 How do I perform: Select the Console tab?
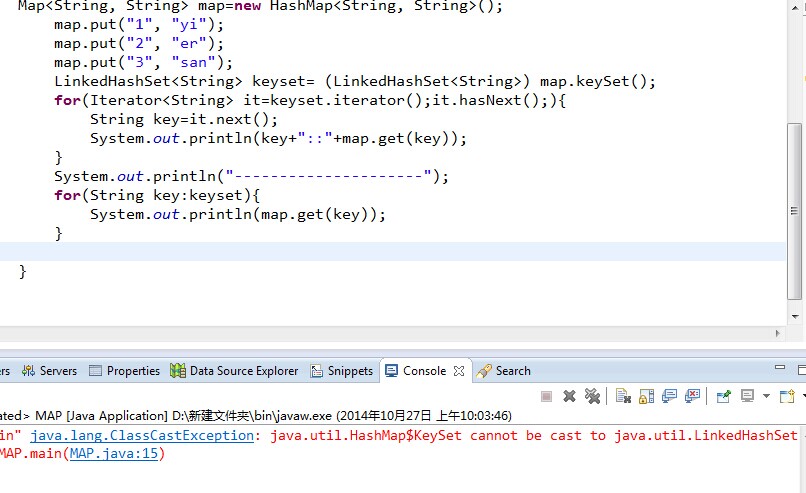point(424,371)
